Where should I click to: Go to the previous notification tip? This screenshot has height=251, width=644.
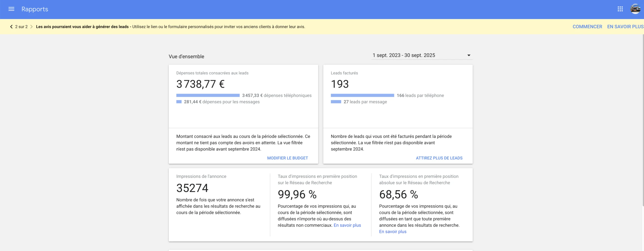click(x=11, y=27)
